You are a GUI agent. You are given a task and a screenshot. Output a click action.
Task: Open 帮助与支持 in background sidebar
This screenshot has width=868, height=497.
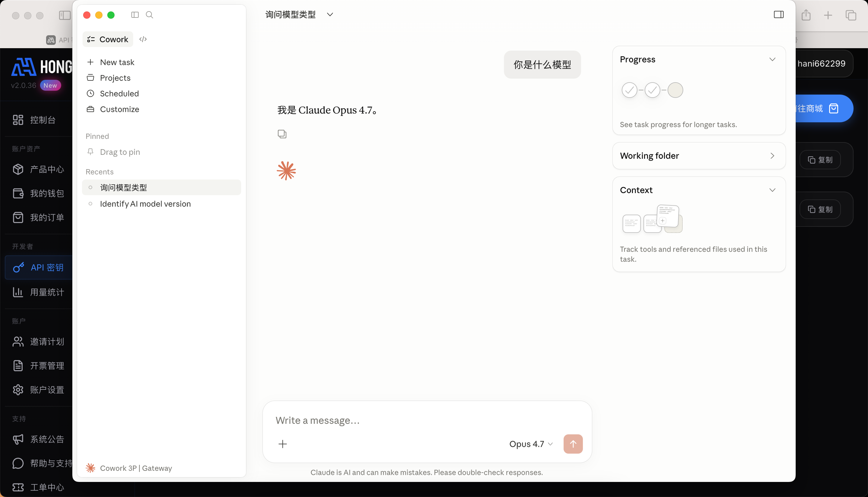42,463
